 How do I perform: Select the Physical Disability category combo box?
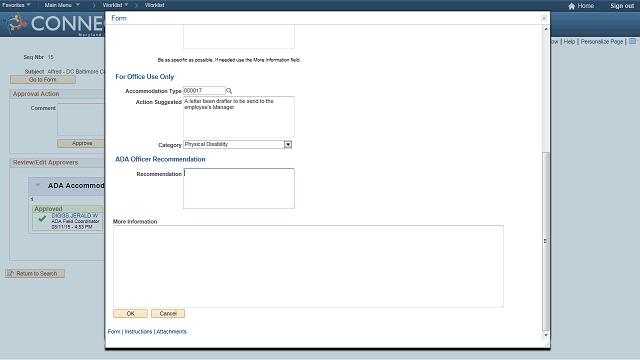click(x=238, y=144)
